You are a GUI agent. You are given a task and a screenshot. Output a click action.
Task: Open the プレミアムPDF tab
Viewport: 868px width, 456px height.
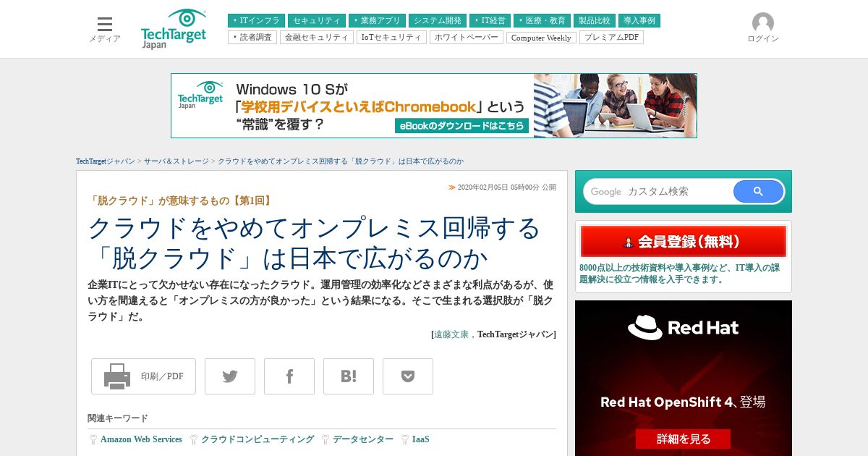(611, 37)
